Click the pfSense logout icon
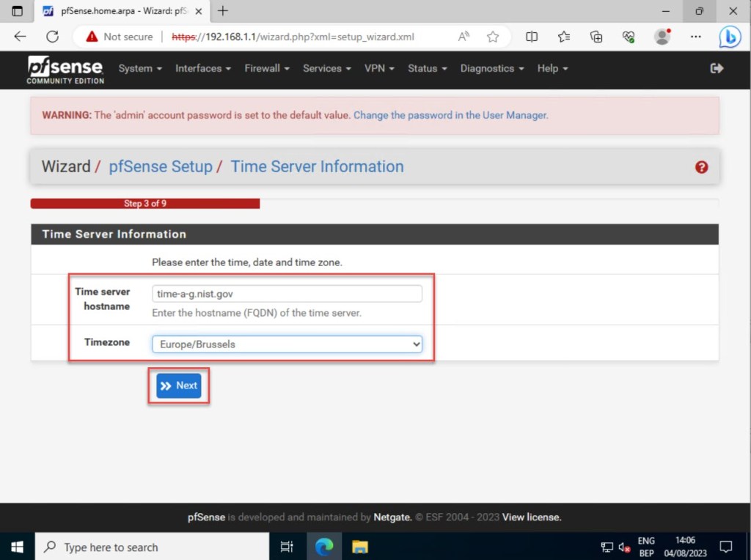This screenshot has height=560, width=751. coord(717,68)
